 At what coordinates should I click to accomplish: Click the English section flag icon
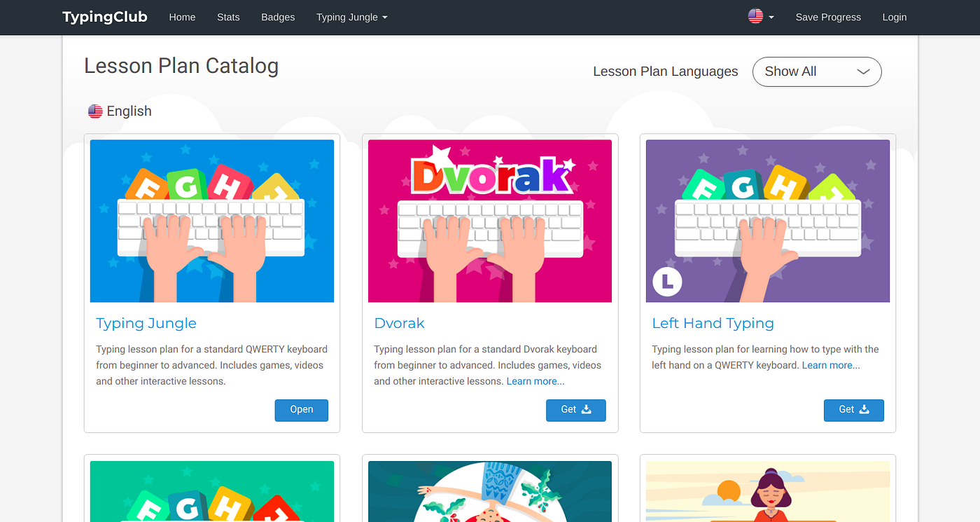pos(95,111)
